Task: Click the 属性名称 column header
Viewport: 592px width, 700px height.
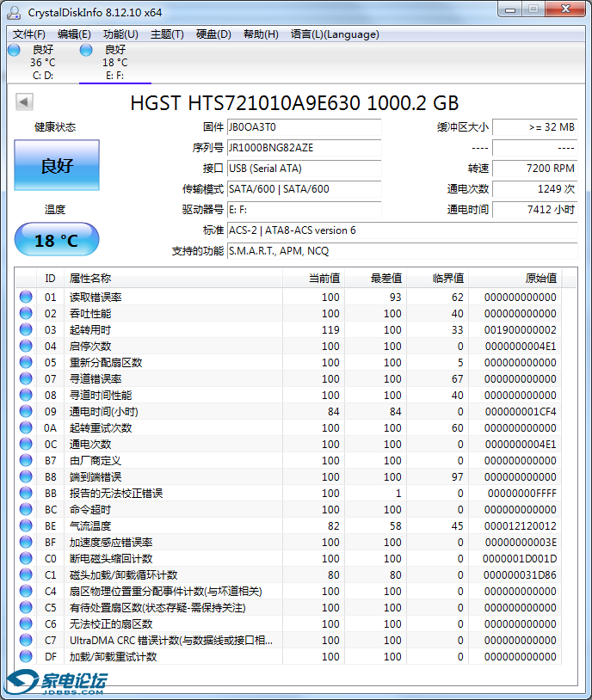Action: coord(173,279)
